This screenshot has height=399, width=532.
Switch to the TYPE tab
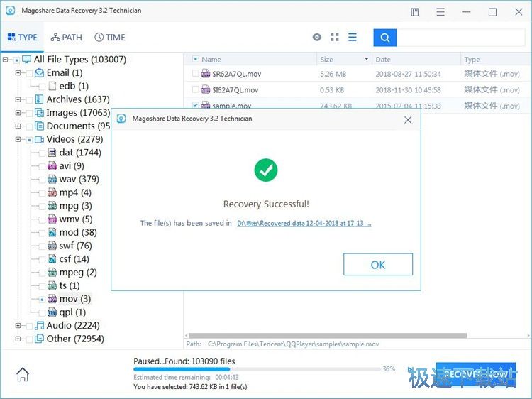pos(23,38)
